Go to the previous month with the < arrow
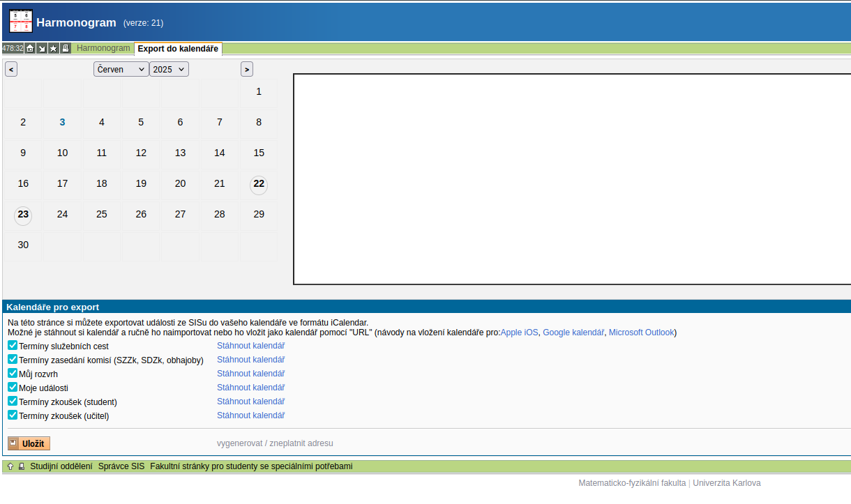The width and height of the screenshot is (851, 504). coord(11,69)
